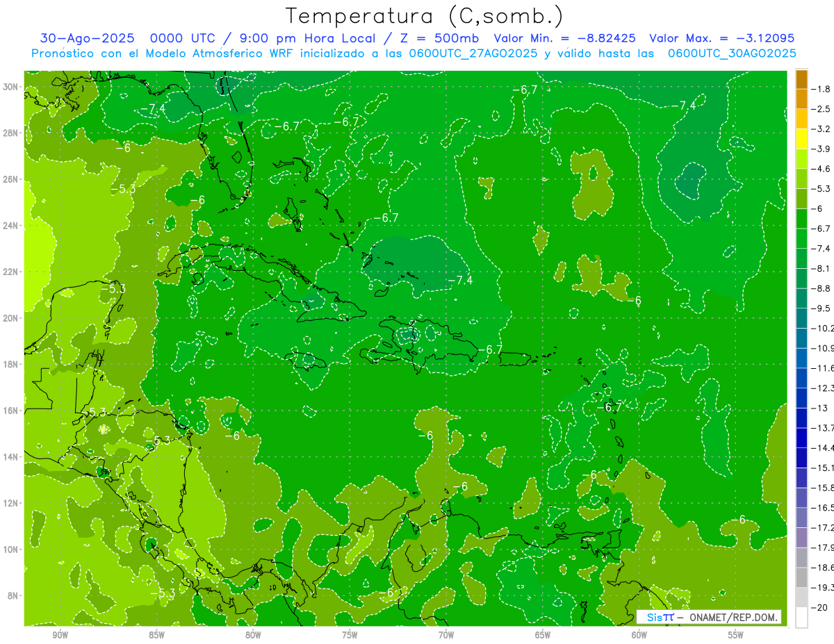The height and width of the screenshot is (644, 834).
Task: Click the '16N' latitude axis label
Action: [12, 411]
